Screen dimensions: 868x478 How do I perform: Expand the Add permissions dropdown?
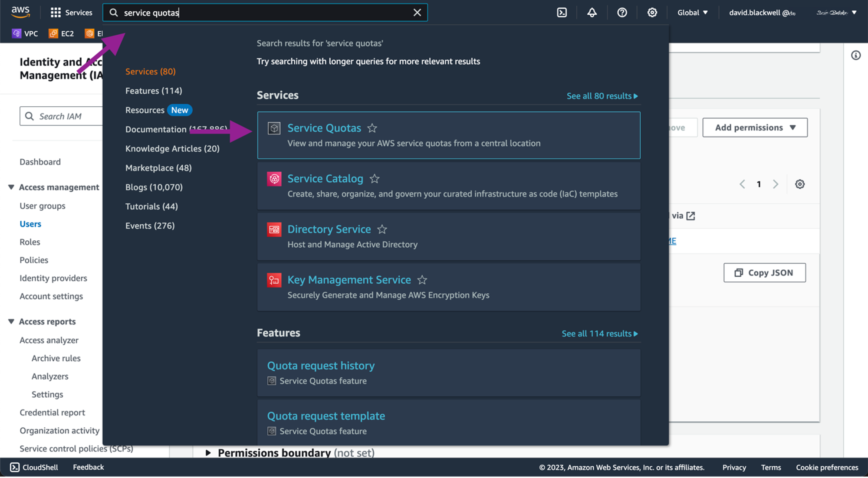(x=755, y=128)
